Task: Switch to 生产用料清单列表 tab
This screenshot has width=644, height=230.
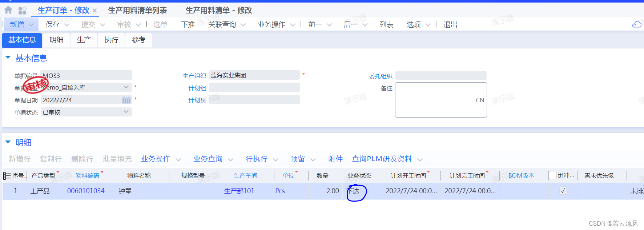Action: coord(137,11)
